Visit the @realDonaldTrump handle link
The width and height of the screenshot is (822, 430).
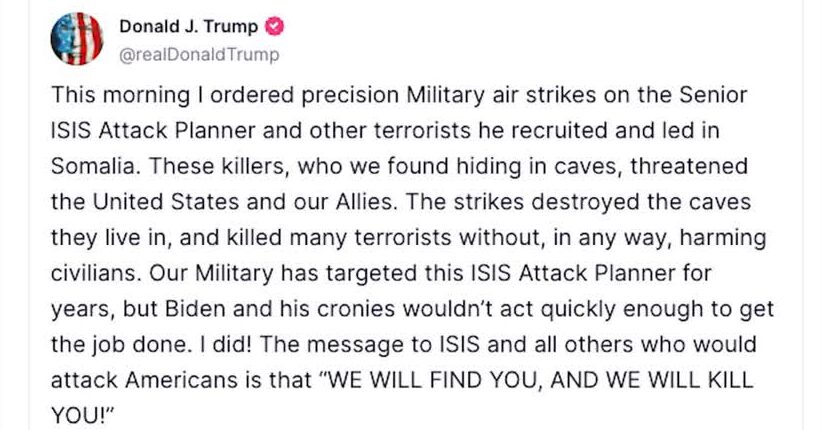199,55
